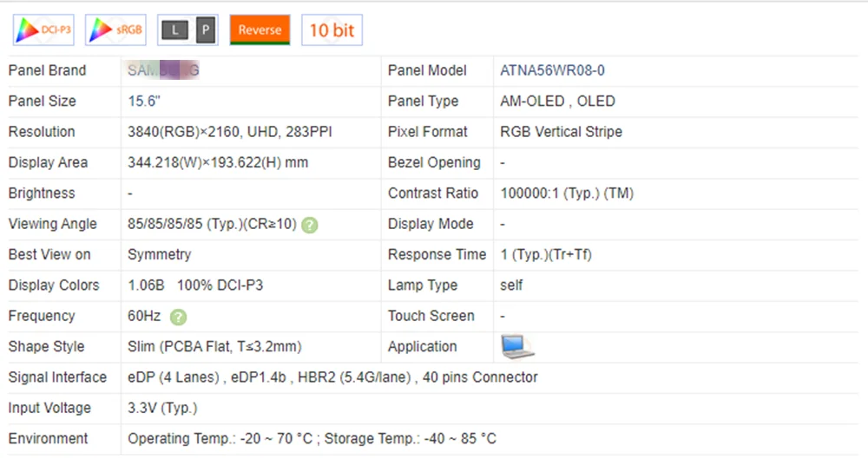Image resolution: width=868 pixels, height=459 pixels.
Task: Click the 3.3V input voltage value
Action: pyautogui.click(x=162, y=408)
